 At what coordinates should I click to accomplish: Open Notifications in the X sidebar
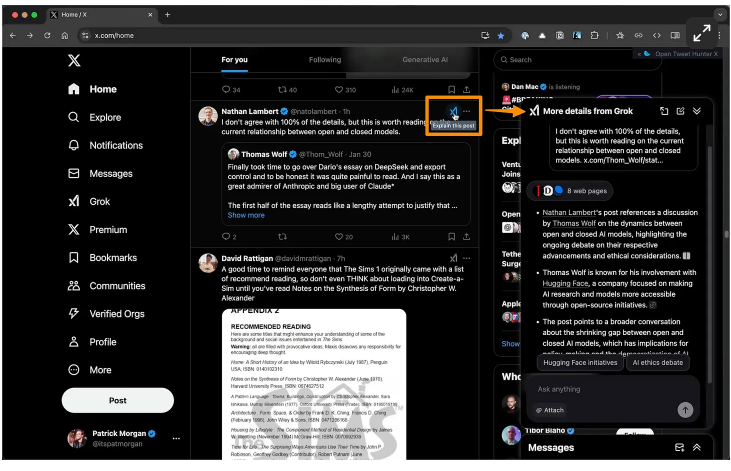[105, 145]
